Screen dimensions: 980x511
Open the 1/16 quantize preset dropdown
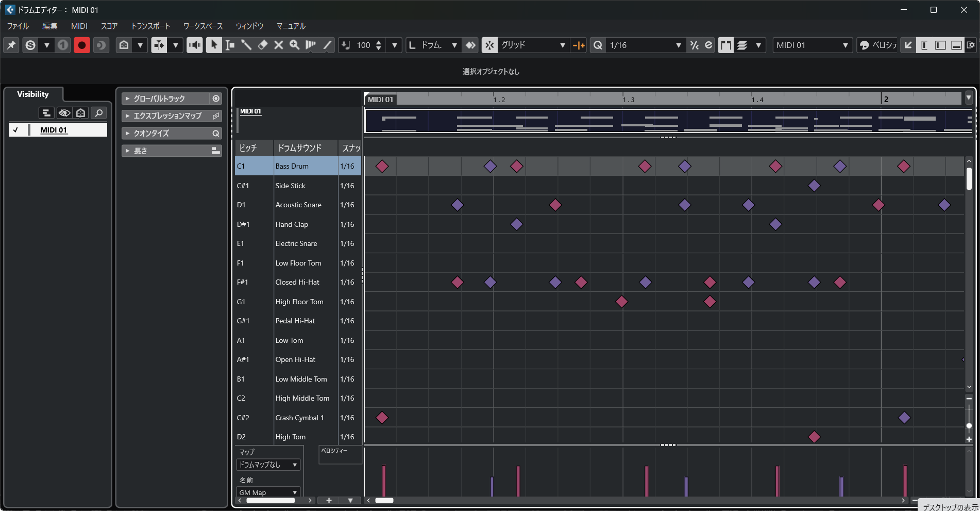678,45
